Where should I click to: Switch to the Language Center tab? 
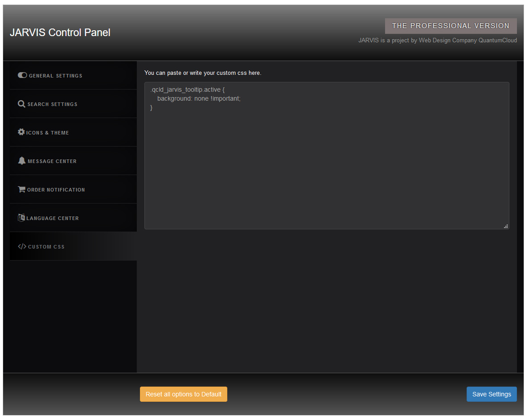click(x=73, y=218)
